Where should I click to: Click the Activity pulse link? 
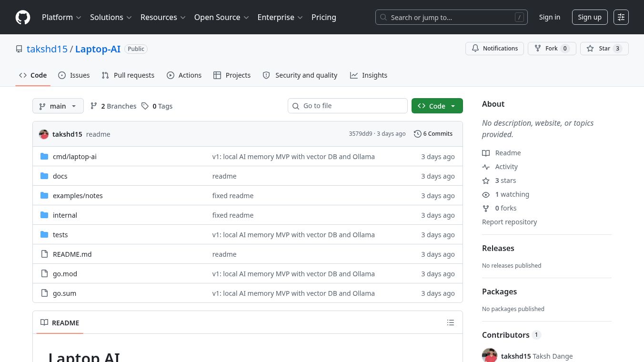point(500,167)
